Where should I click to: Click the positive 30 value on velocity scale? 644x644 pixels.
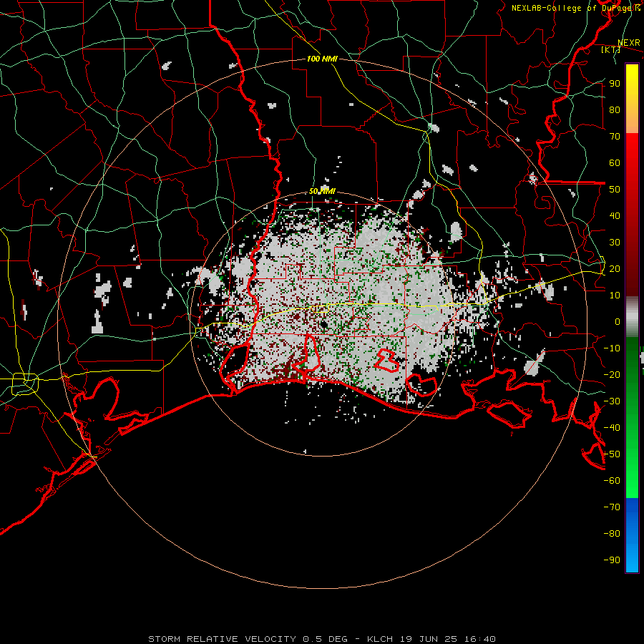tap(615, 243)
